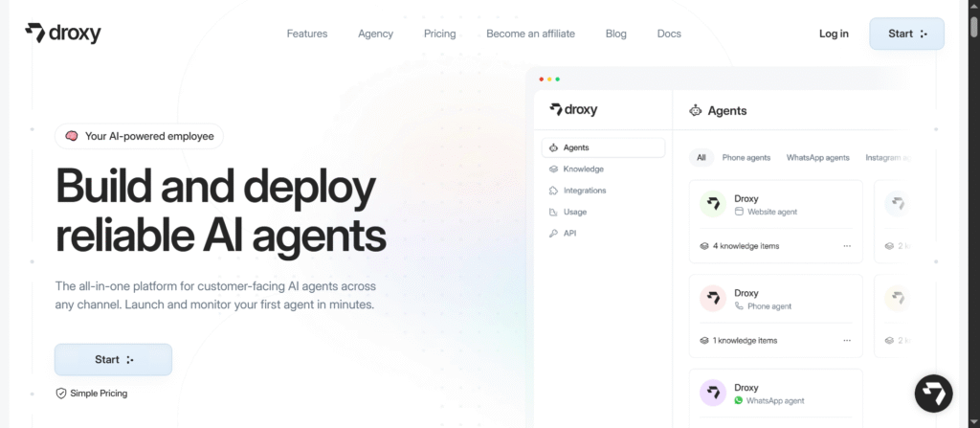Screen dimensions: 980x428
Task: Open the floating chat widget icon
Action: [933, 394]
